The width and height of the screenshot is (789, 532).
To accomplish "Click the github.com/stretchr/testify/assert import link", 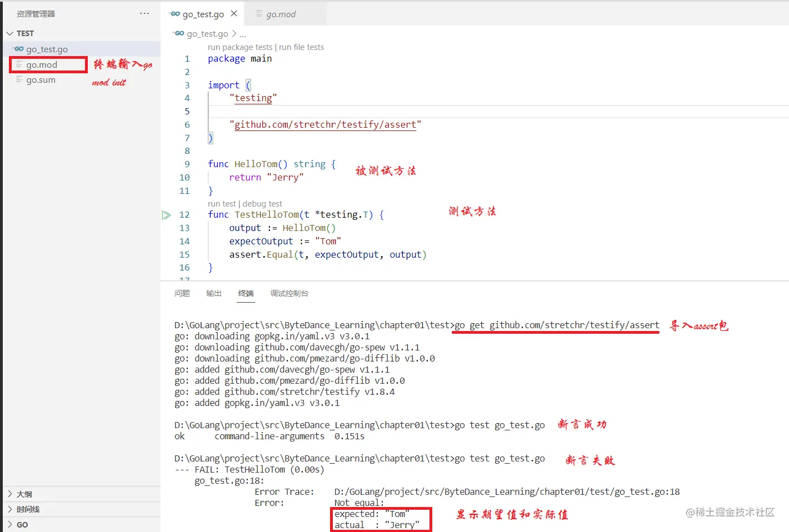I will tap(325, 125).
